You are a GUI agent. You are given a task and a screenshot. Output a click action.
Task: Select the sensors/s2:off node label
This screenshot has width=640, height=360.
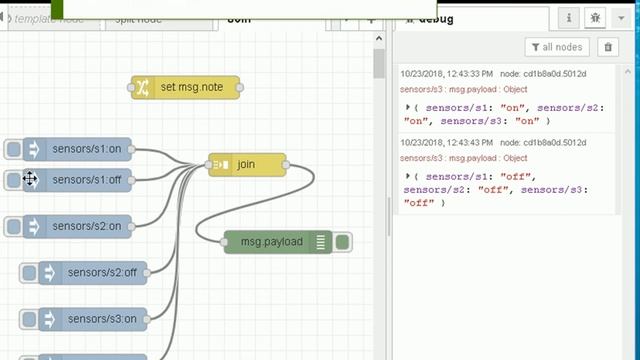102,272
